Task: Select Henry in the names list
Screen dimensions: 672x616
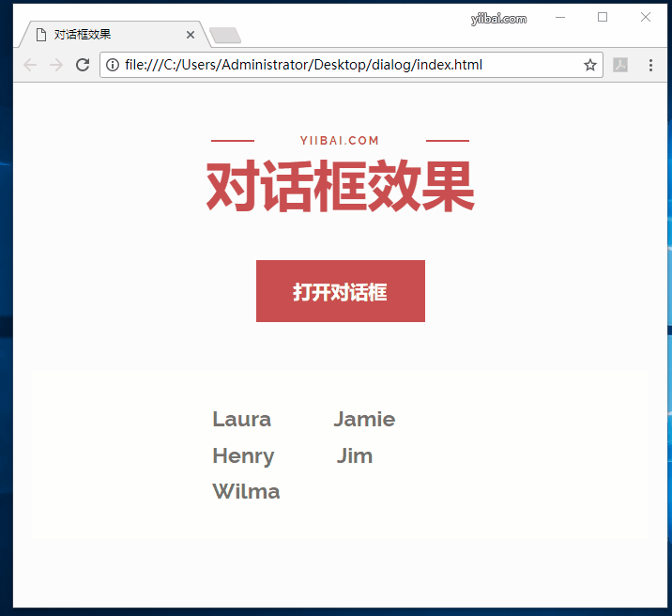Action: [243, 456]
